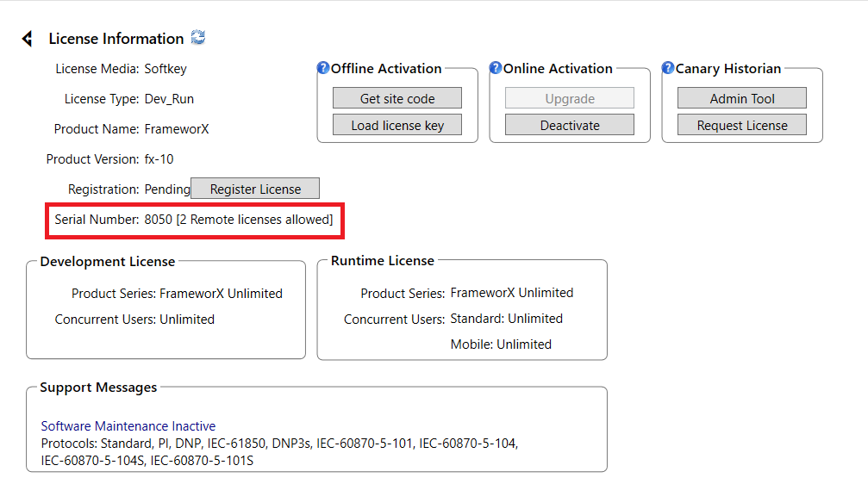Click the Upgrade button
This screenshot has width=868, height=484.
570,98
